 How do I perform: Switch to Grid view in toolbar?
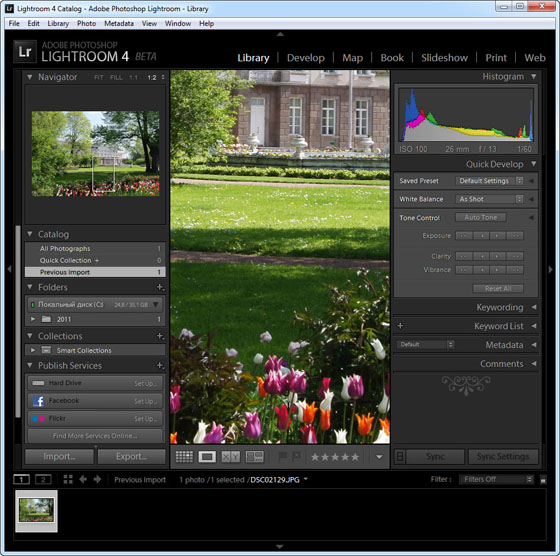(184, 456)
